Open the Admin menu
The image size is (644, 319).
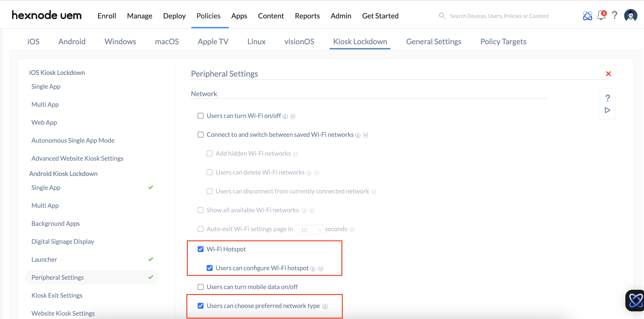(x=341, y=16)
